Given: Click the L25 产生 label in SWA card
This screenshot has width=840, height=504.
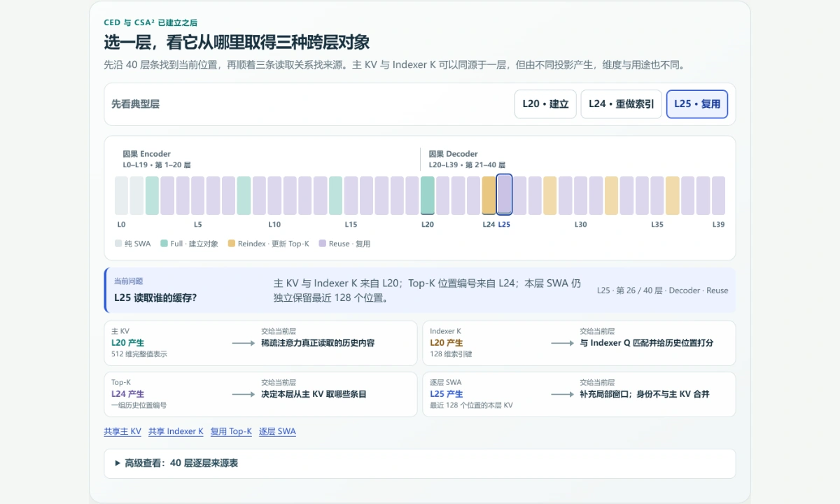Looking at the screenshot, I should (x=446, y=394).
